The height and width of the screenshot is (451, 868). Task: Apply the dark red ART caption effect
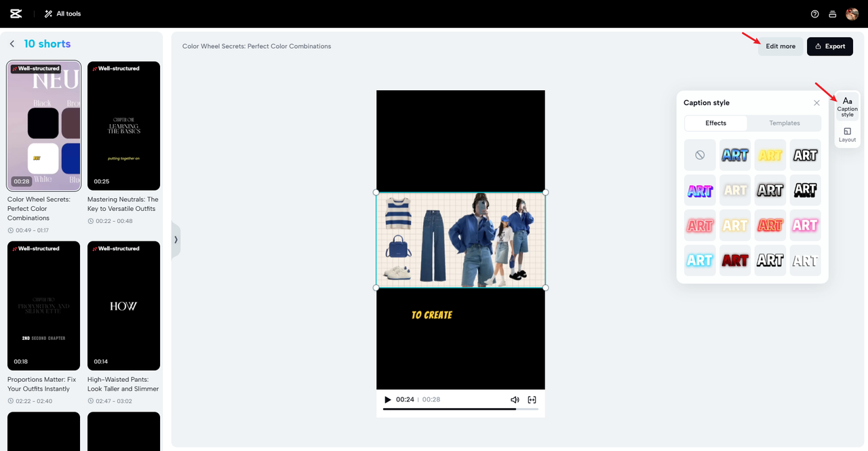click(735, 260)
